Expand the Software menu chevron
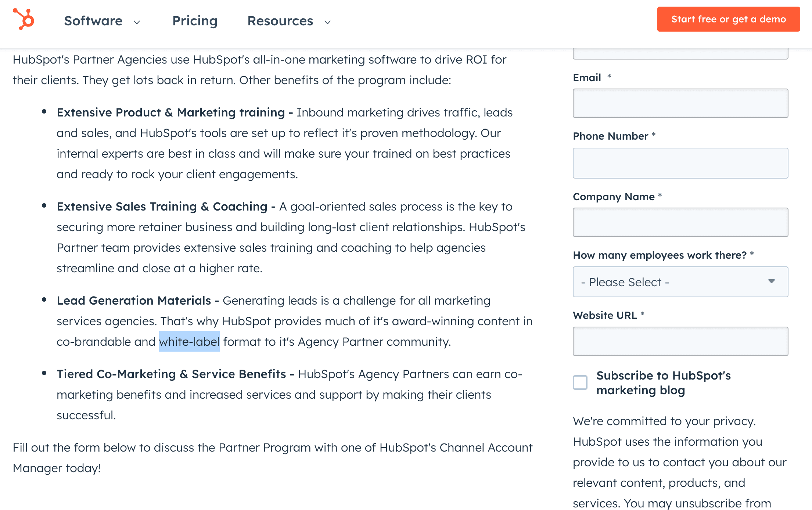Image resolution: width=812 pixels, height=510 pixels. point(137,22)
